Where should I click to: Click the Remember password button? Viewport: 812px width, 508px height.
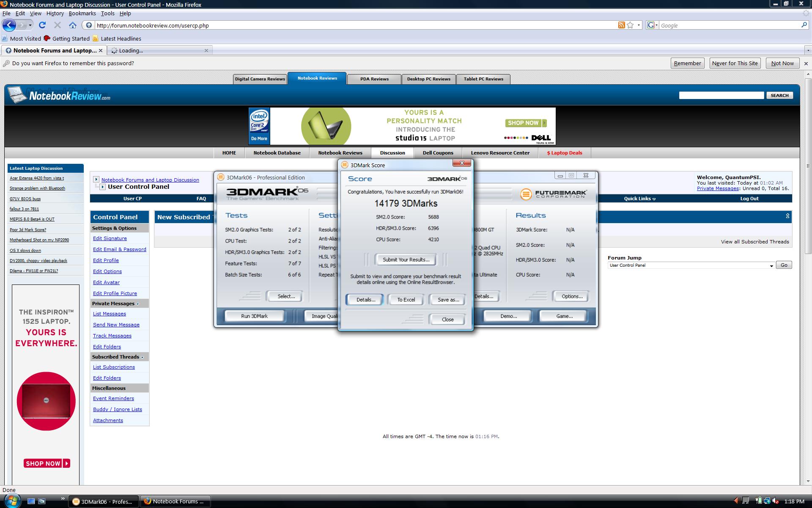point(687,63)
